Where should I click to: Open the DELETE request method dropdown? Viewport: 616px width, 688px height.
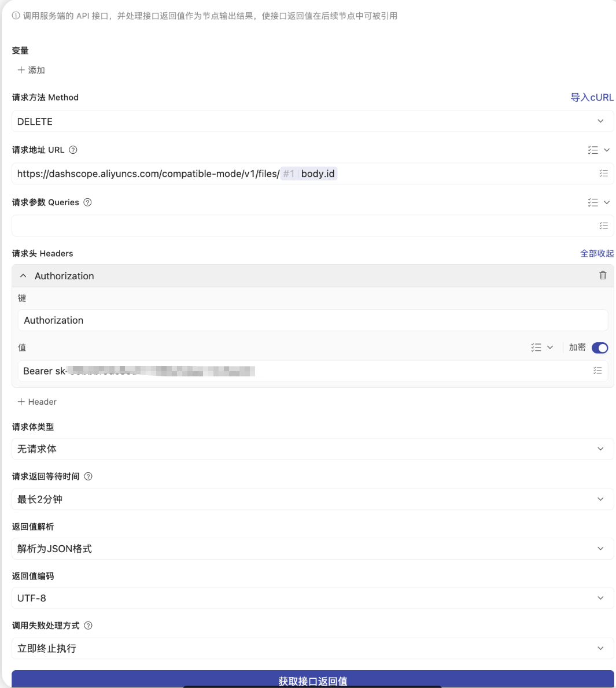[x=312, y=121]
